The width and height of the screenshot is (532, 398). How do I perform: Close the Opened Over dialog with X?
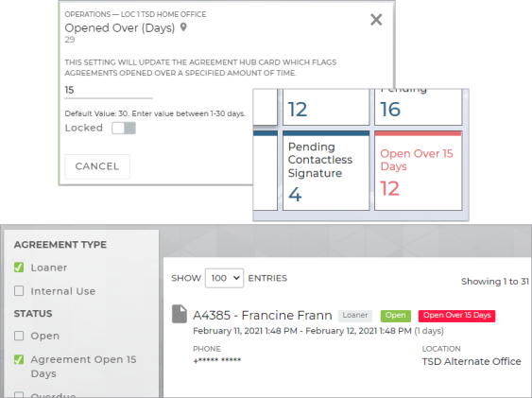click(376, 20)
